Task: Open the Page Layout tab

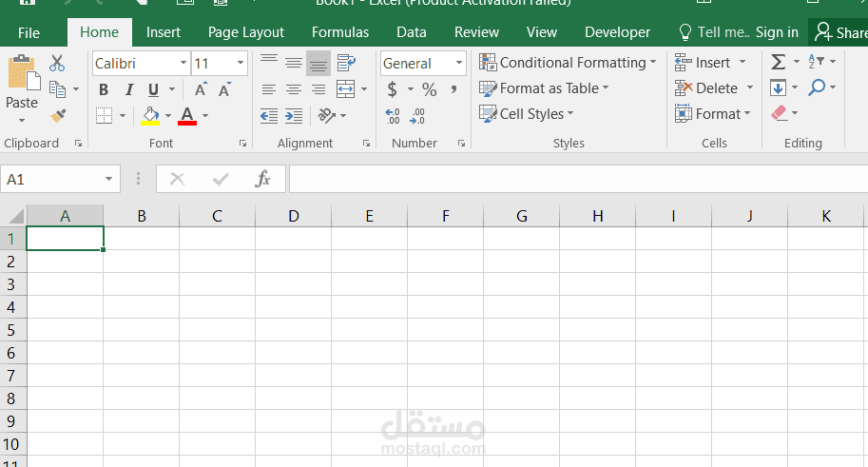Action: 246,32
